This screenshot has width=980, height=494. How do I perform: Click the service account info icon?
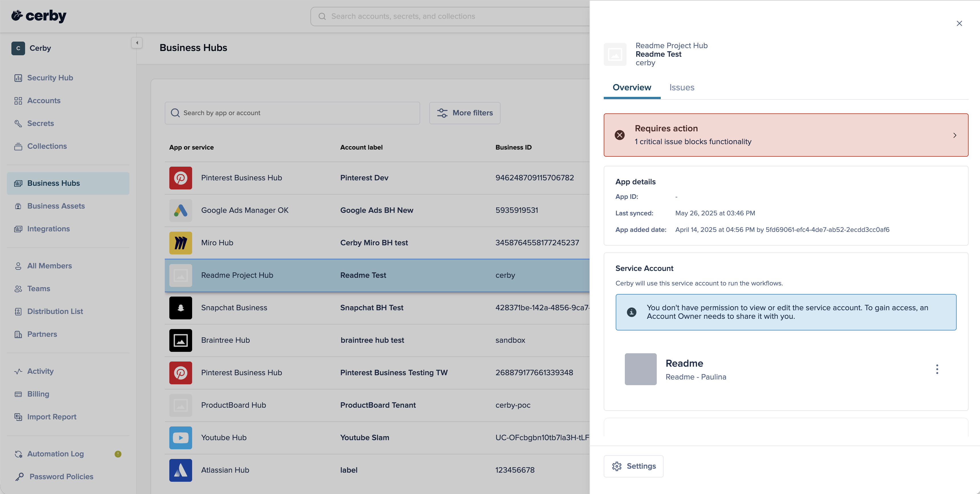point(631,312)
